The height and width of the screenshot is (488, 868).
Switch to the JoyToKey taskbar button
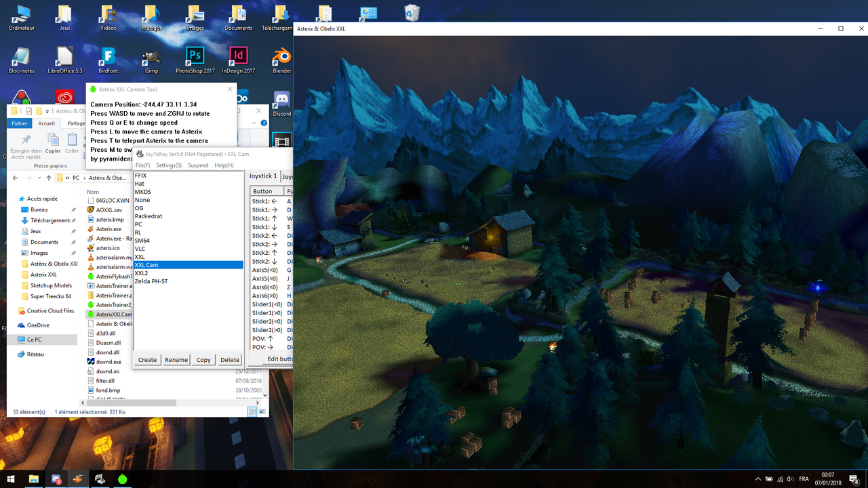[x=100, y=479]
